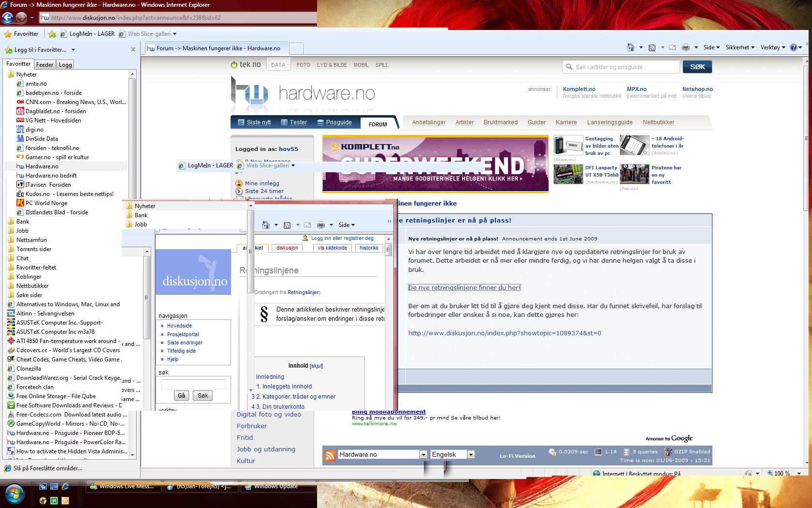Open the Legg til i Favoritter dropdown arrow

tap(73, 50)
